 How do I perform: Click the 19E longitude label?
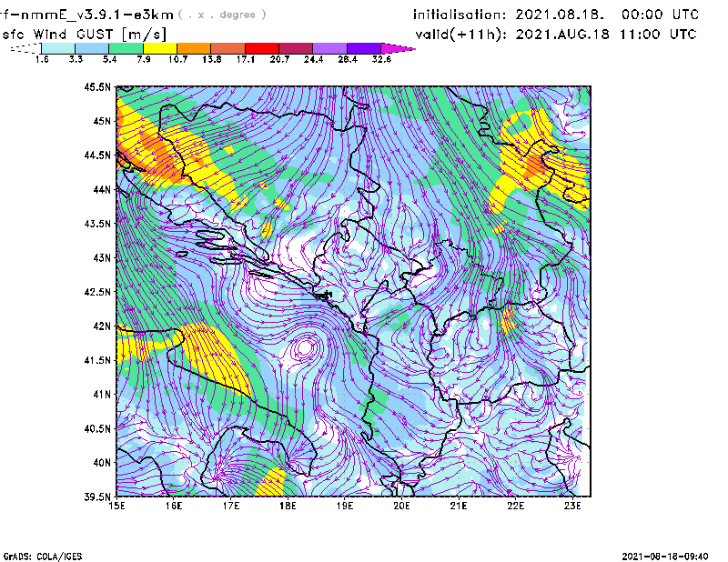(x=345, y=506)
